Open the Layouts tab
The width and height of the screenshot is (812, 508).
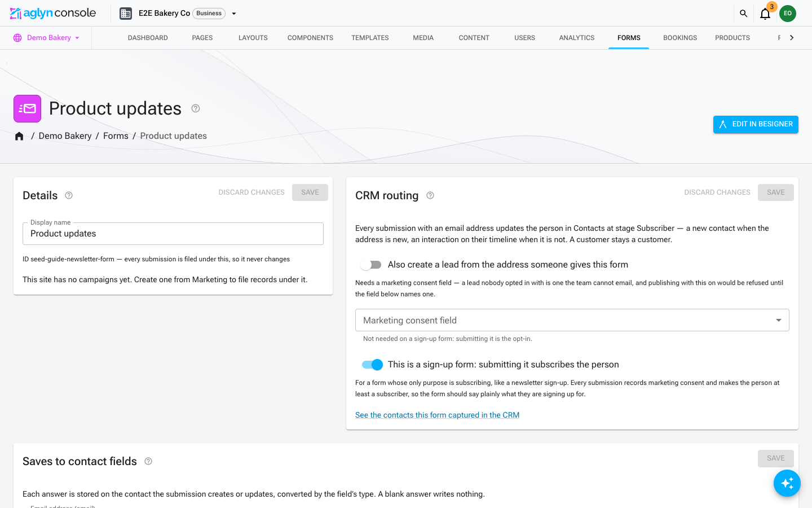(x=253, y=38)
